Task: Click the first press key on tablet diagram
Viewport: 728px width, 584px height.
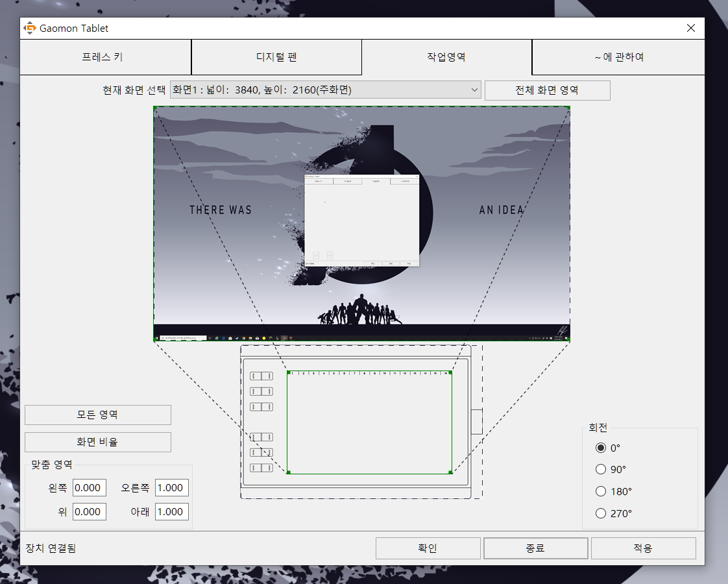Action: (261, 376)
